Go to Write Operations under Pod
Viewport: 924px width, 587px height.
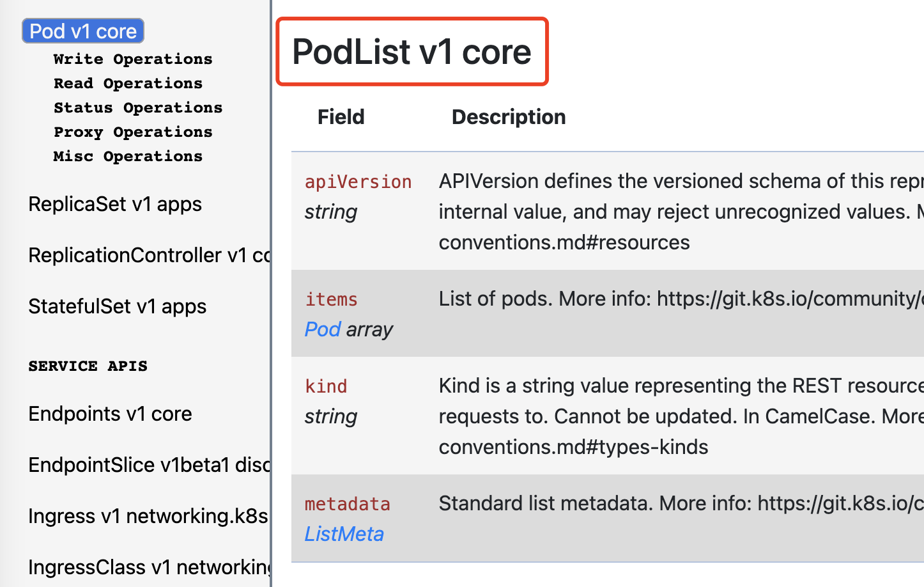click(133, 59)
